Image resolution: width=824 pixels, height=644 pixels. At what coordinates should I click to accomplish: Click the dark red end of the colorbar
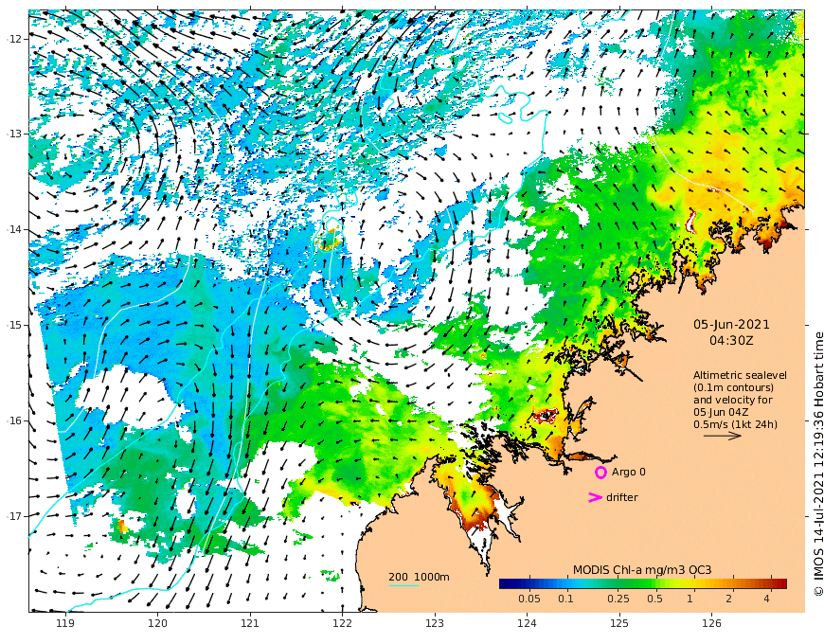[780, 583]
